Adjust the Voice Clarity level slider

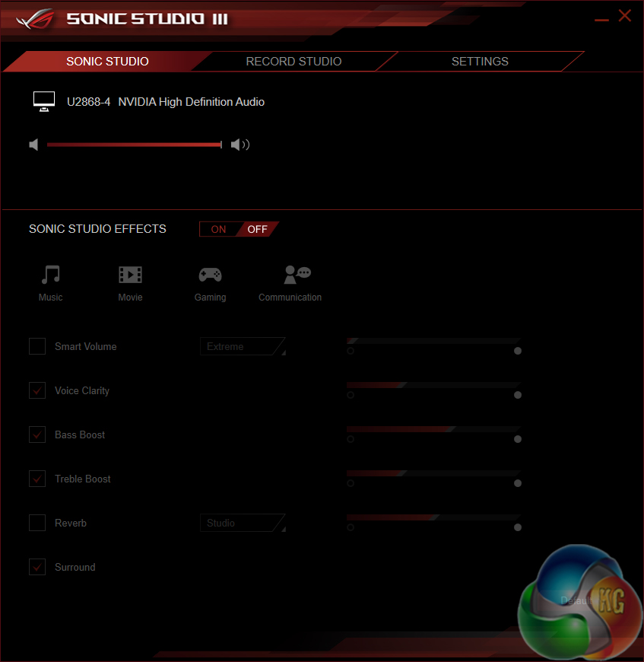point(433,385)
